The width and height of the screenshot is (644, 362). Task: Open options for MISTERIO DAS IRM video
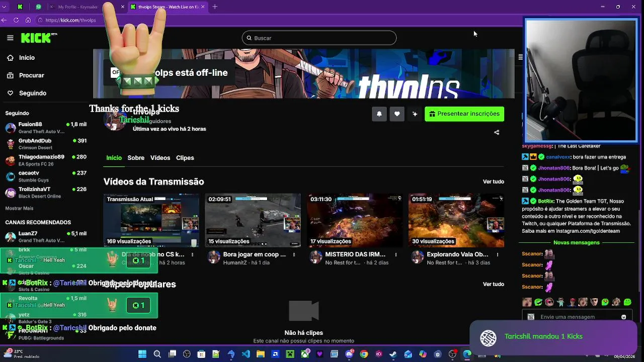[x=396, y=254]
